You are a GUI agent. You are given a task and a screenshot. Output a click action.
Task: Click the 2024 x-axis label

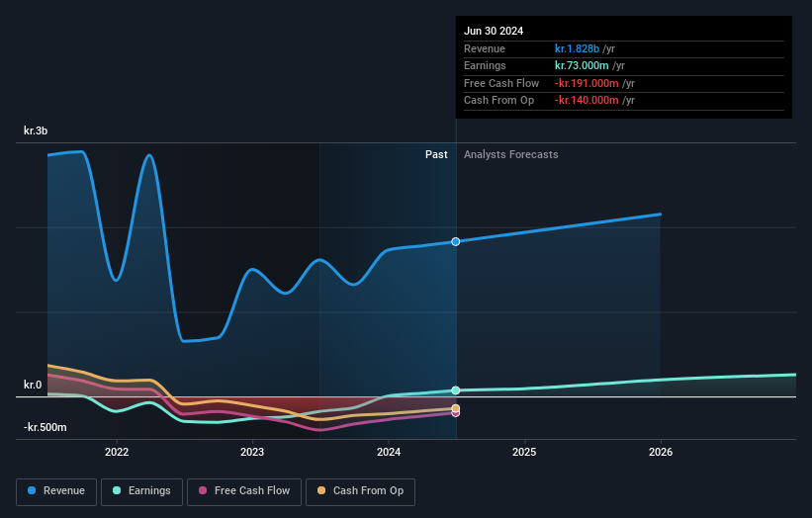(x=389, y=453)
